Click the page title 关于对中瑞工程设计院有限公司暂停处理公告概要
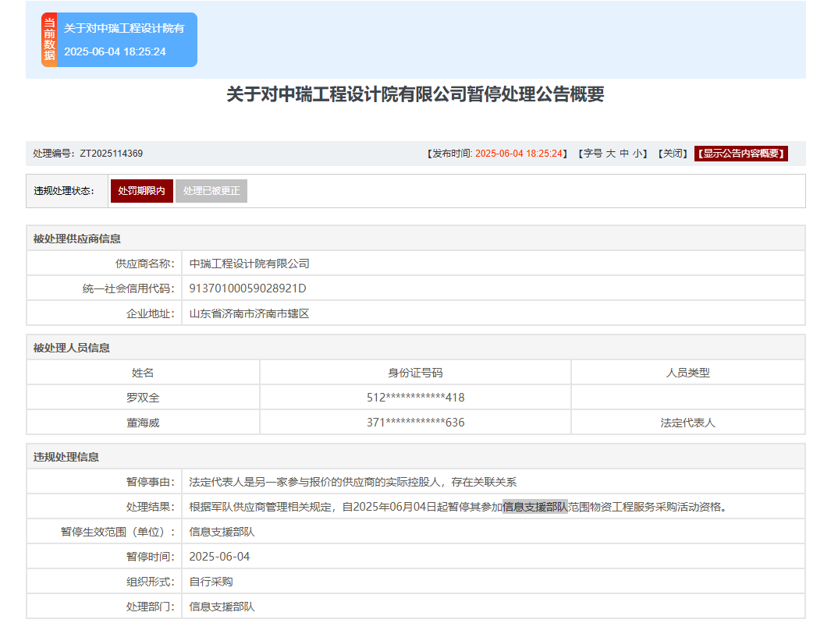 415,94
